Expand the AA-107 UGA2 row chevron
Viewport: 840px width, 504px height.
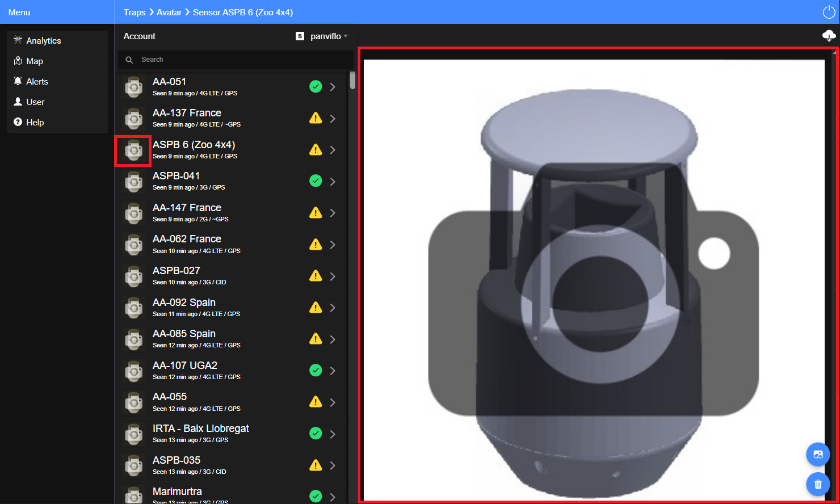click(x=333, y=371)
